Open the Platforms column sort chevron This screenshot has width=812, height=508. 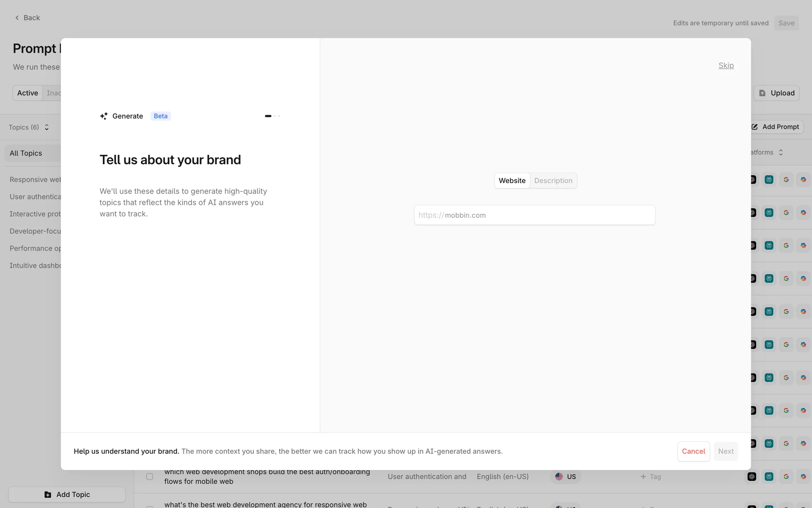click(x=781, y=152)
